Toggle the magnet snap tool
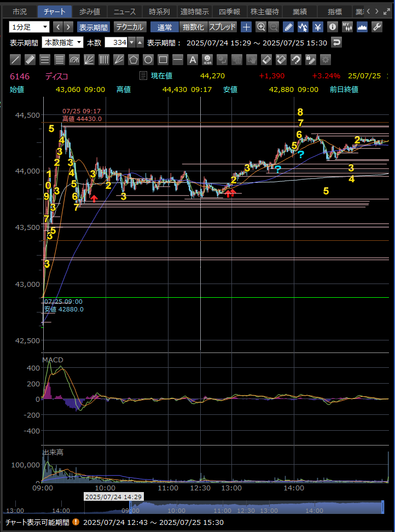 pyautogui.click(x=296, y=60)
